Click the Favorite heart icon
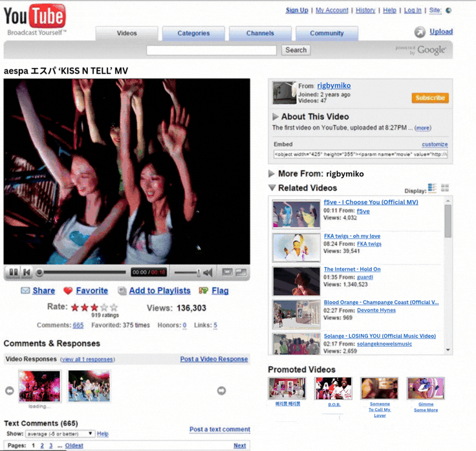 click(68, 291)
